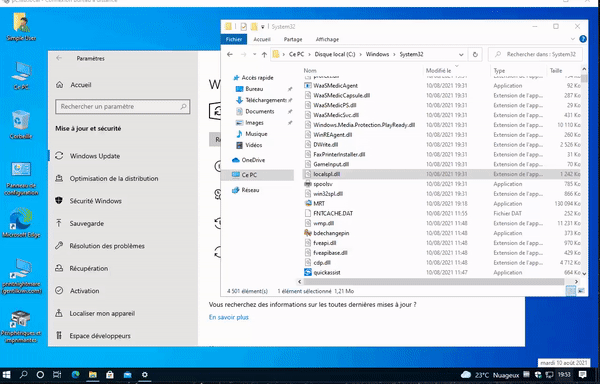Click Windows breadcrumb in address bar
The image size is (600, 384).
377,54
